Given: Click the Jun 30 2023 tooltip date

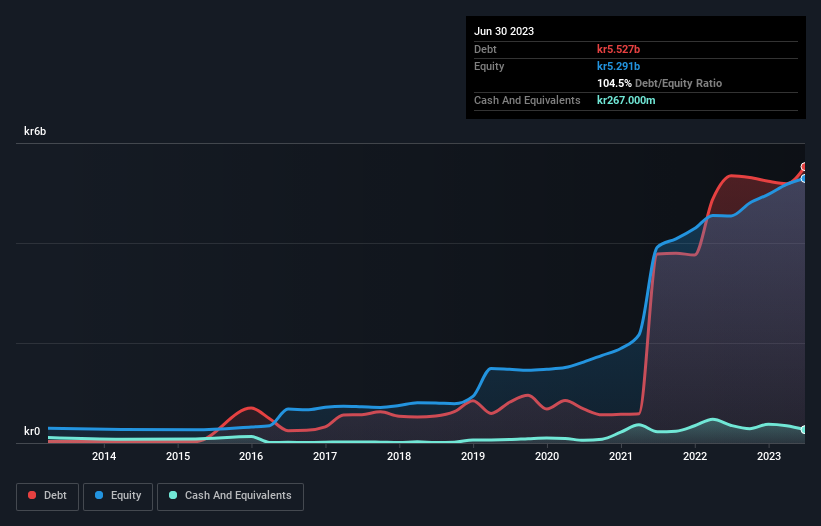Looking at the screenshot, I should tap(504, 31).
